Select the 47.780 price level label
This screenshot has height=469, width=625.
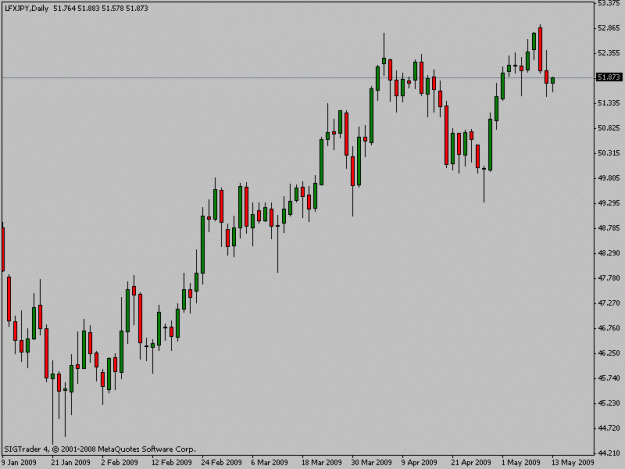click(609, 278)
